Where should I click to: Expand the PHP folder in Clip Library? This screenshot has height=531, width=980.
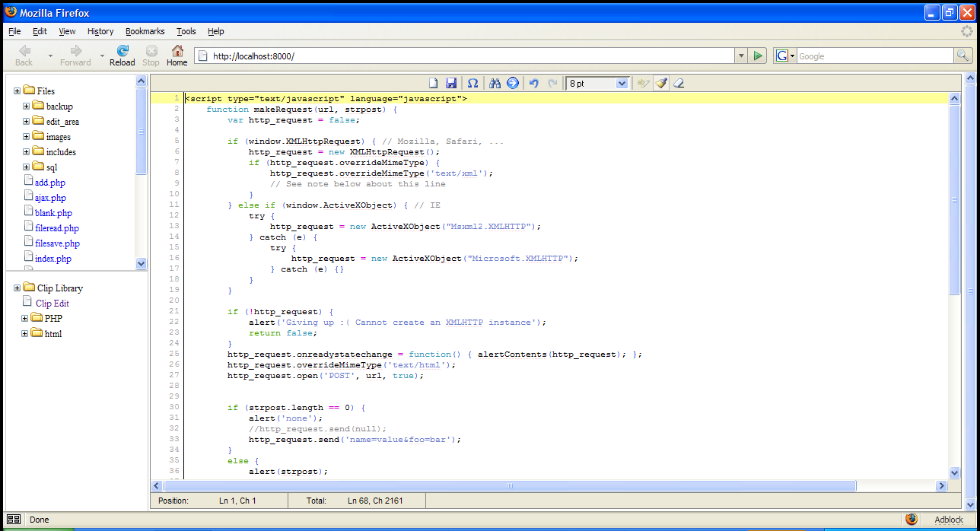pyautogui.click(x=25, y=319)
